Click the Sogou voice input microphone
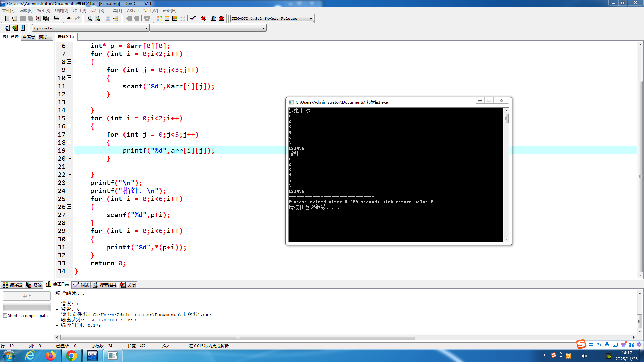 pyautogui.click(x=607, y=345)
